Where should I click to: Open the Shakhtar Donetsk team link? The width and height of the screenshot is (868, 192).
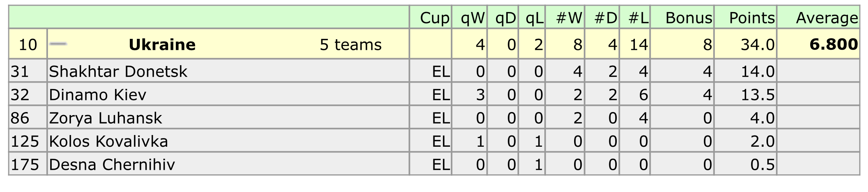click(118, 71)
